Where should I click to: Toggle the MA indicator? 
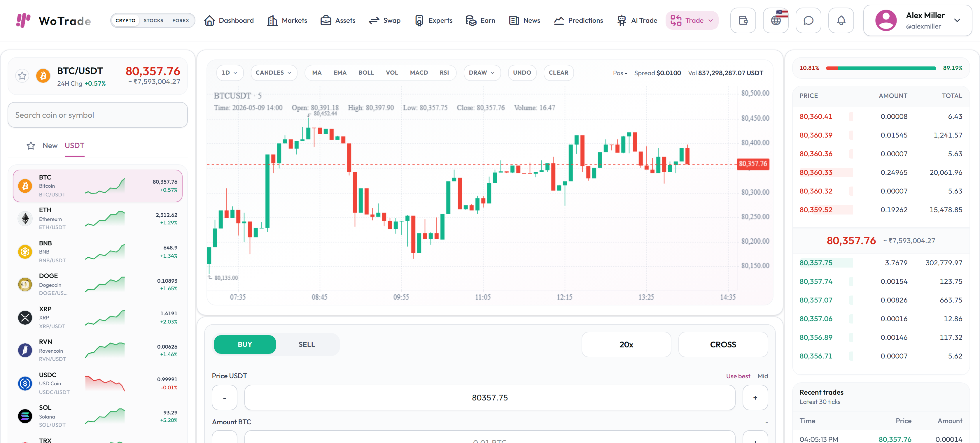[317, 73]
